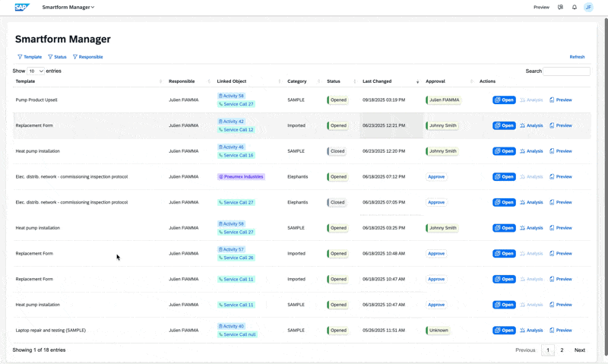Image resolution: width=608 pixels, height=364 pixels.
Task: Click the Search input field
Action: tap(566, 71)
